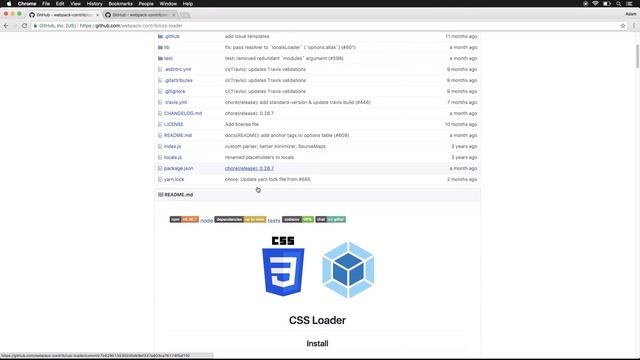
Task: Open the test folder
Action: (168, 58)
